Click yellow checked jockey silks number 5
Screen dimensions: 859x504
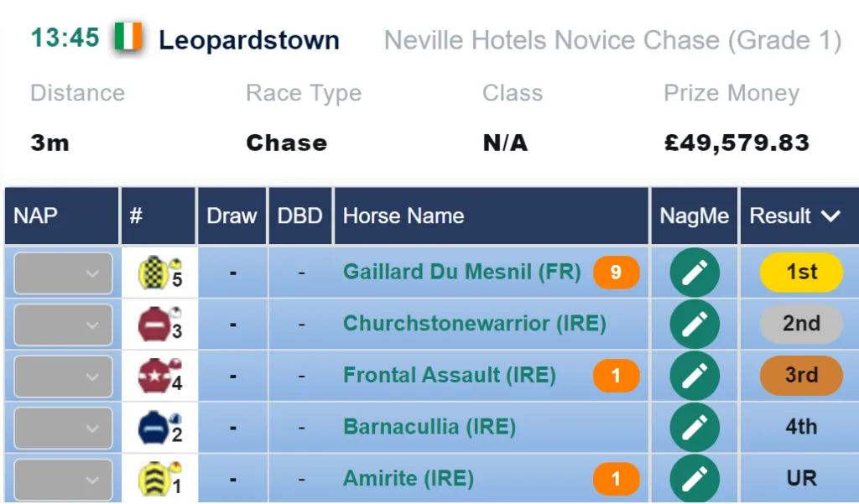click(159, 273)
